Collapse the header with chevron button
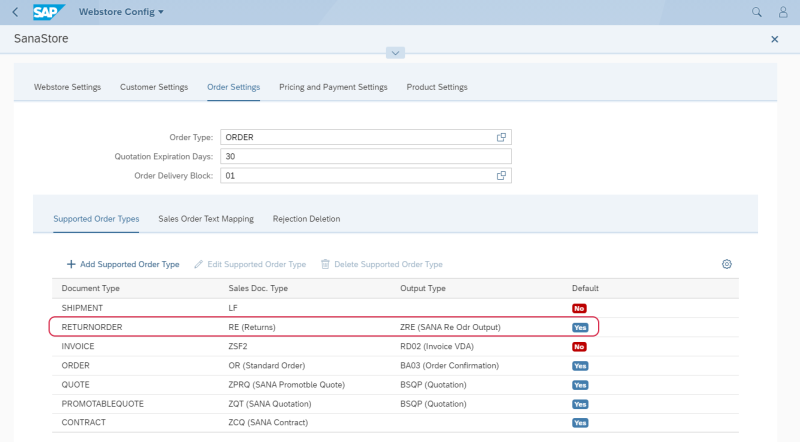 click(x=396, y=53)
